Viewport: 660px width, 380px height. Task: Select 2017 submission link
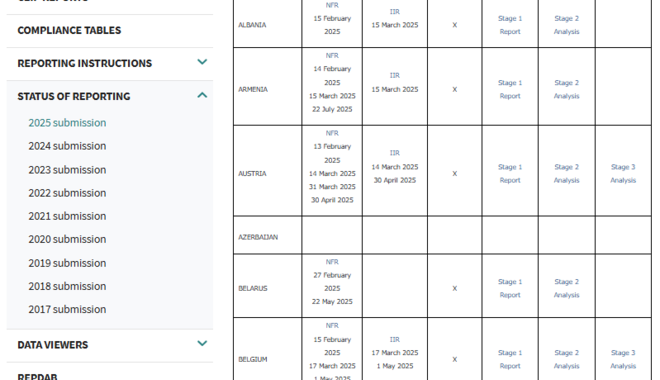[x=67, y=310]
